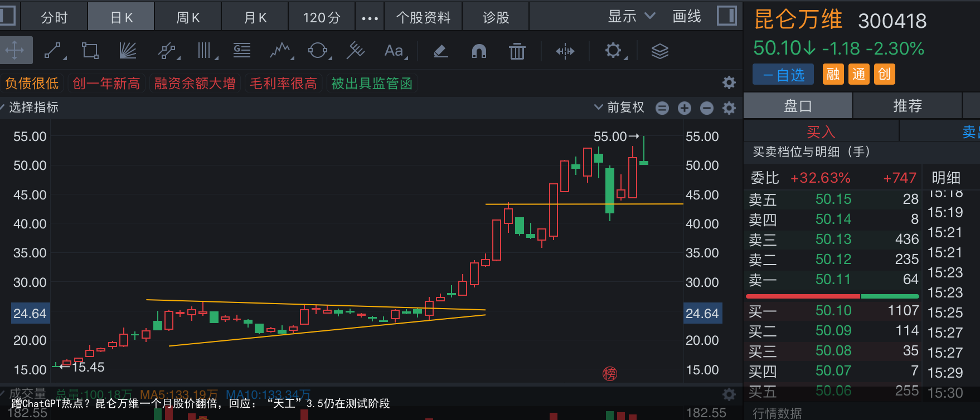Select the circle cycle drawing tool

tap(318, 51)
